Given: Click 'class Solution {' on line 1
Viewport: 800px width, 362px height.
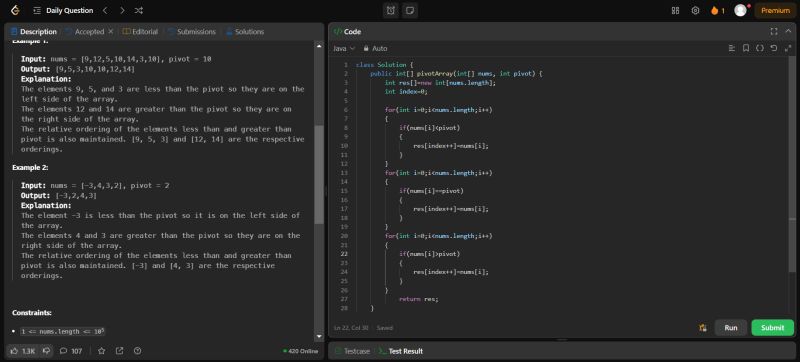Looking at the screenshot, I should (384, 65).
